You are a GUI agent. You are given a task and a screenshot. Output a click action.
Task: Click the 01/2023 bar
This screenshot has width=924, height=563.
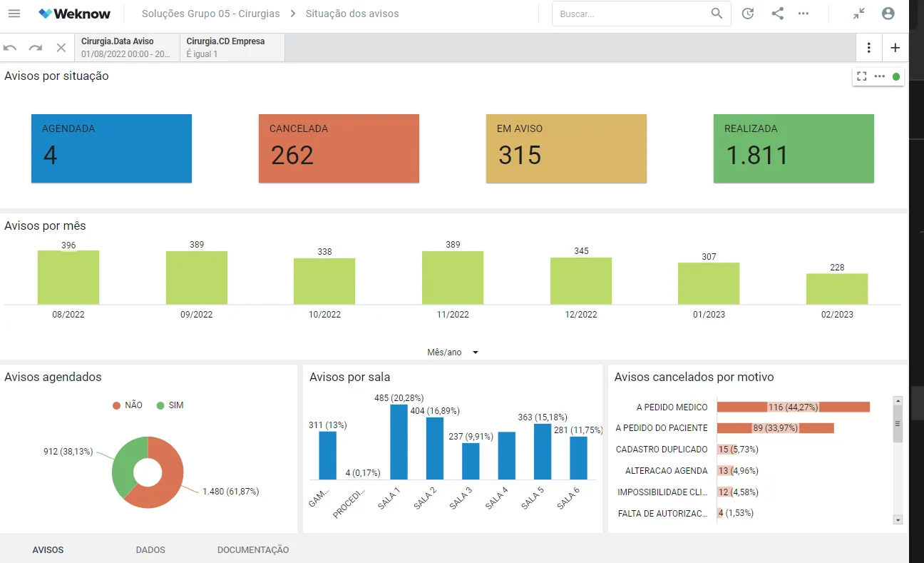coord(709,284)
